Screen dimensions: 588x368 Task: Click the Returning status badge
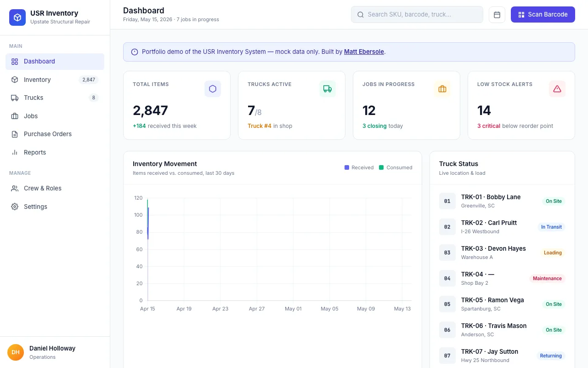551,356
